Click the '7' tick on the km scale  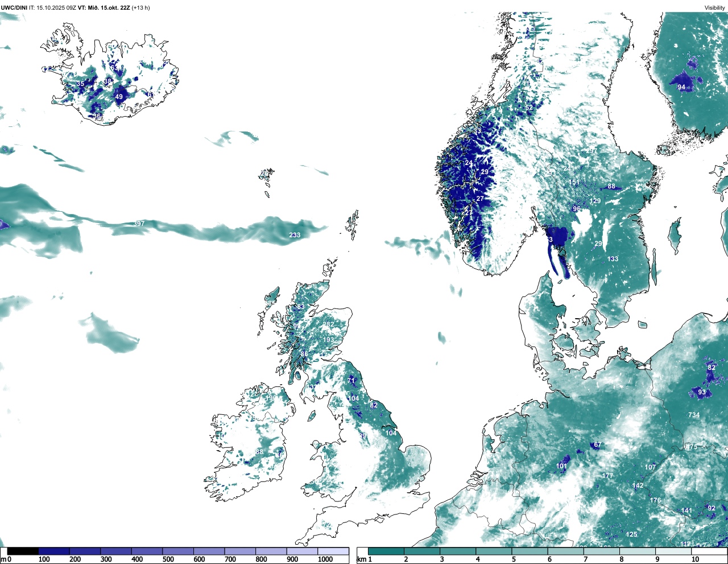[x=585, y=559]
